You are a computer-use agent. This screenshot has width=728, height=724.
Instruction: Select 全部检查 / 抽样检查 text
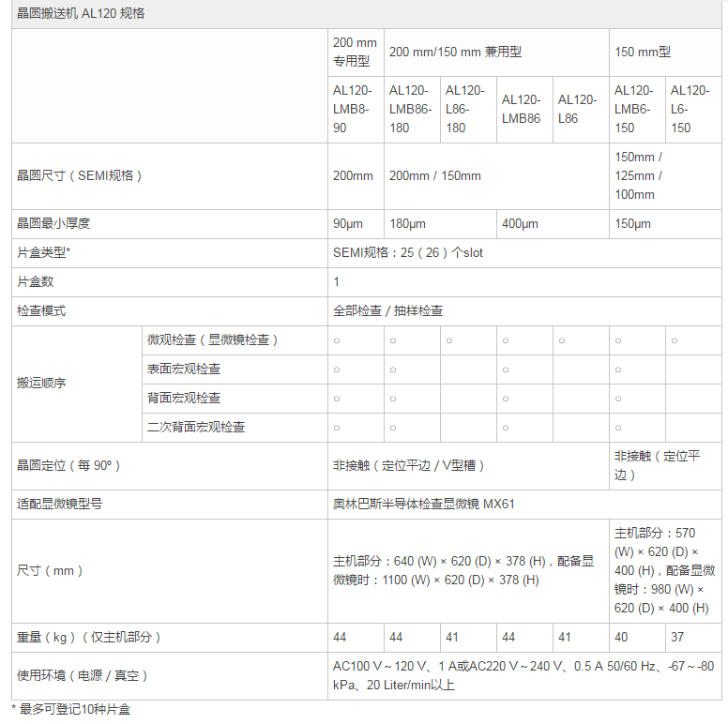387,310
